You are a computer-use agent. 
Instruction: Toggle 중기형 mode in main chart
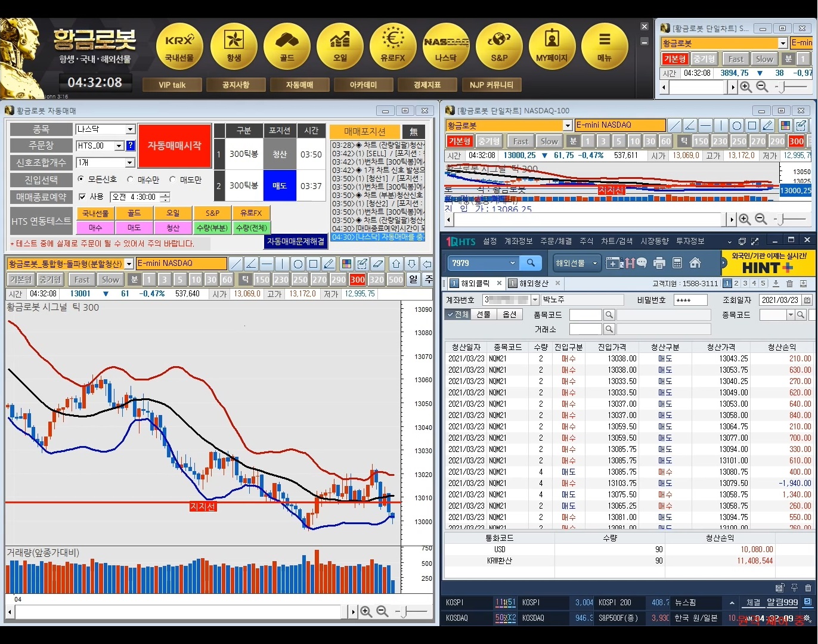click(50, 279)
